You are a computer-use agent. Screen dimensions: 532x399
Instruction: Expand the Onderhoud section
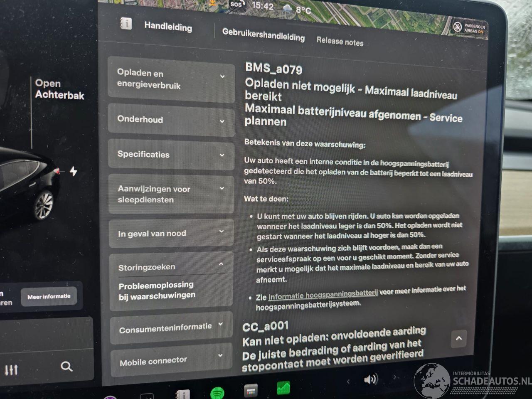[171, 120]
